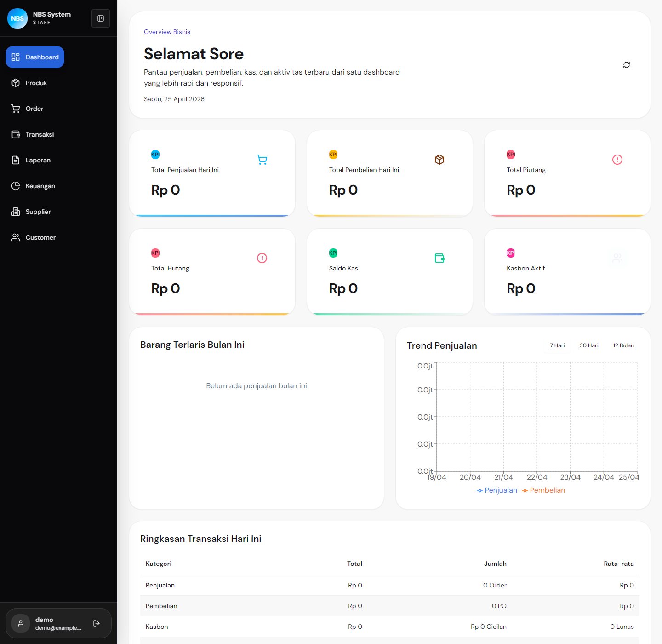Log out using the exit icon
This screenshot has height=644, width=662.
coord(97,623)
